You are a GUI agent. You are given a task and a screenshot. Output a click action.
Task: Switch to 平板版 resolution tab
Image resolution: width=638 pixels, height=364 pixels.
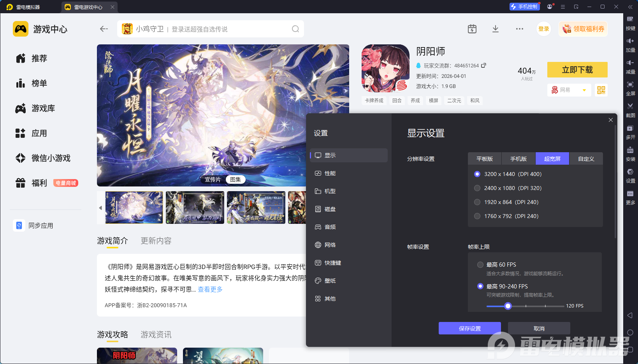[485, 159]
